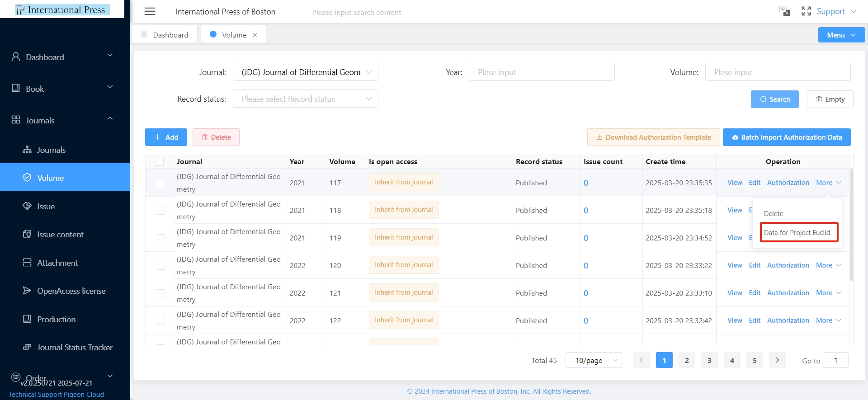Viewport: 868px width, 400px height.
Task: Check the row for volume 117
Action: 161,183
